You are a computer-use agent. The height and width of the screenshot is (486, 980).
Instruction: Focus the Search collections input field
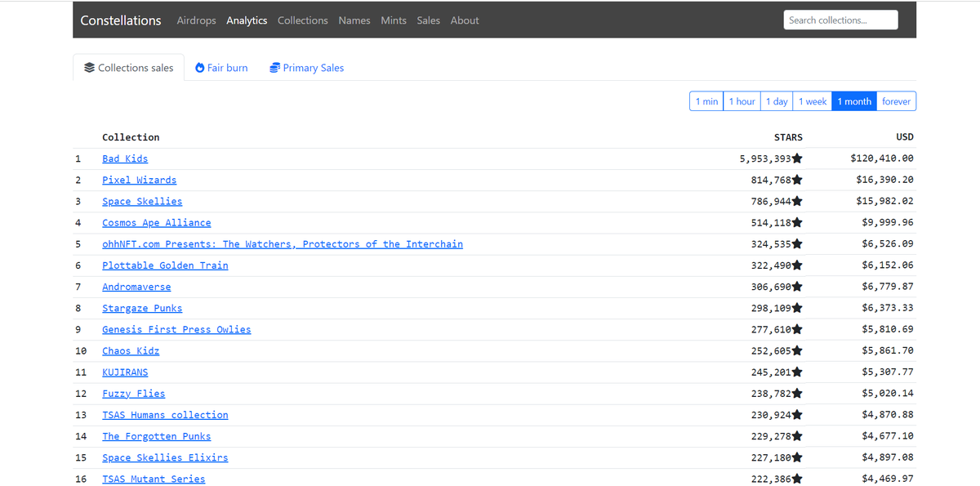(x=840, y=20)
